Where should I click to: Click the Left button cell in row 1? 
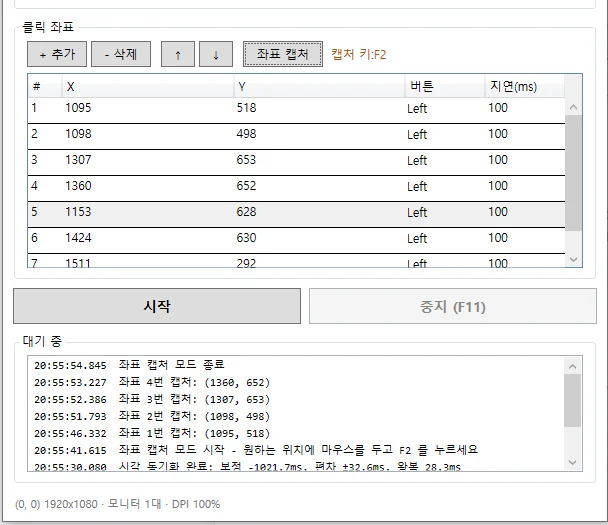coord(417,109)
